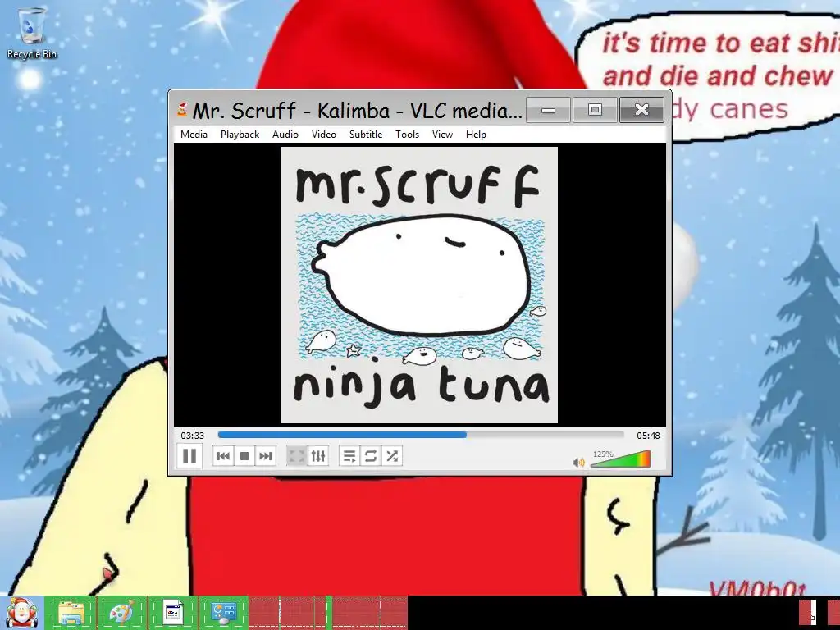Stop playback with the stop button
Viewport: 840px width, 630px height.
(x=244, y=456)
